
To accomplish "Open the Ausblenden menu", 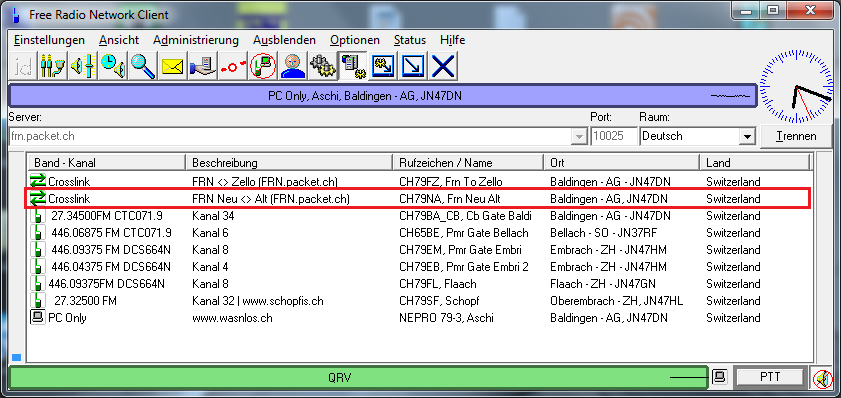I will (x=284, y=40).
